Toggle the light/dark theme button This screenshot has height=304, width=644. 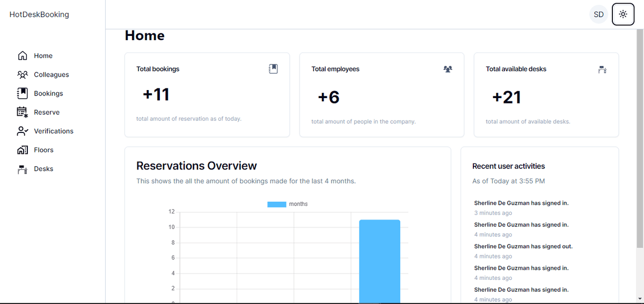[x=623, y=14]
